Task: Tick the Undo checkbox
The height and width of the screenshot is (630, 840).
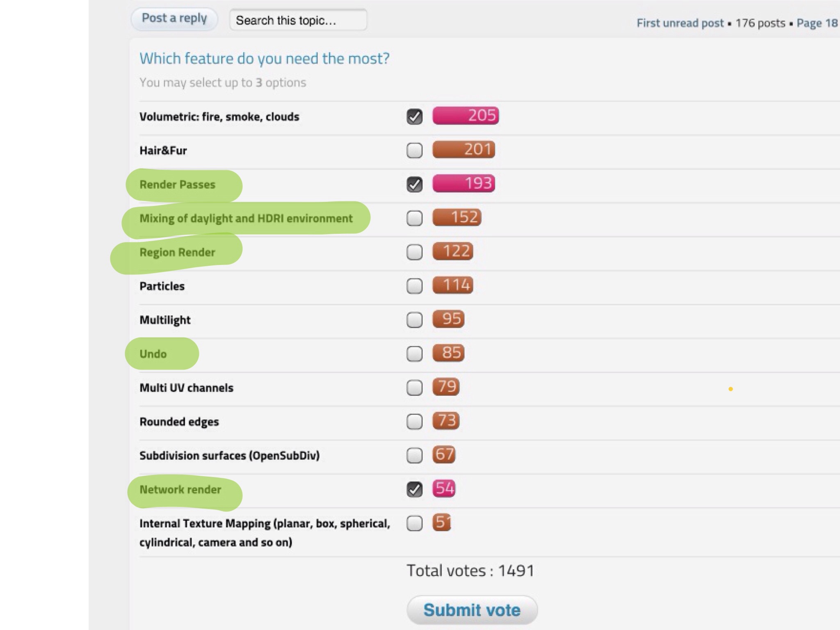Action: tap(414, 354)
